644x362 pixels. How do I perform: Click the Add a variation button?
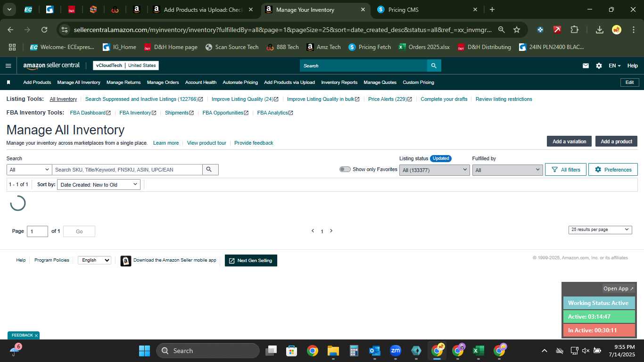point(569,141)
